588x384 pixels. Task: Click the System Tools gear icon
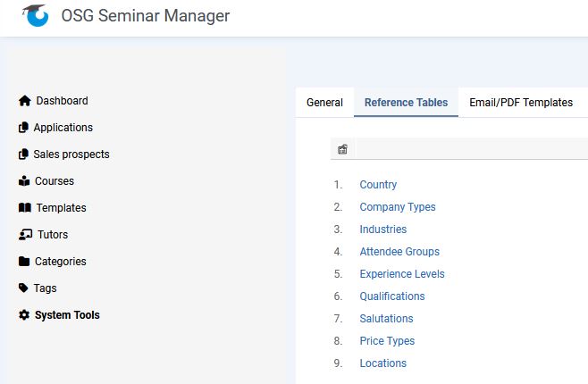24,315
